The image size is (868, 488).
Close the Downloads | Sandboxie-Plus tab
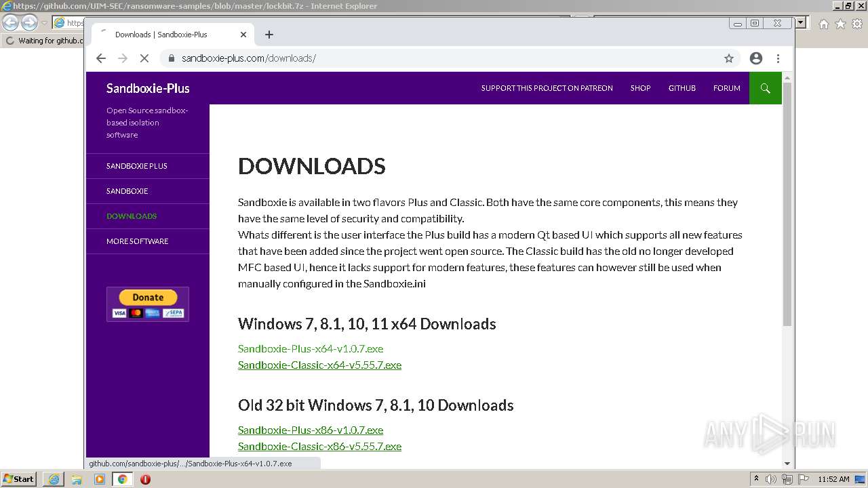coord(243,35)
